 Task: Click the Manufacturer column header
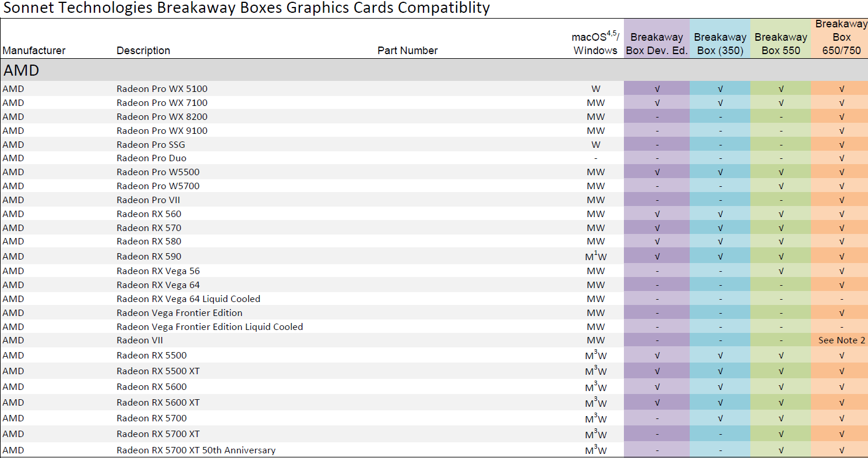(x=34, y=51)
